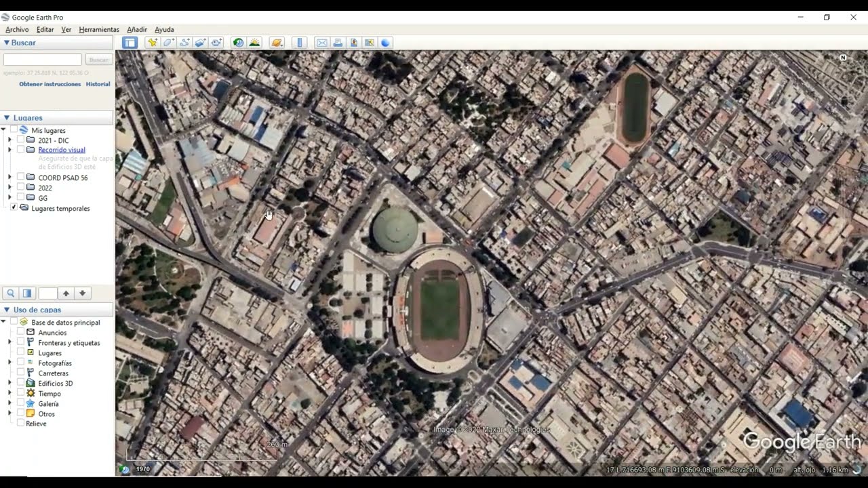This screenshot has width=868, height=488.
Task: Enable the Anuncios layer checkbox
Action: coord(20,333)
